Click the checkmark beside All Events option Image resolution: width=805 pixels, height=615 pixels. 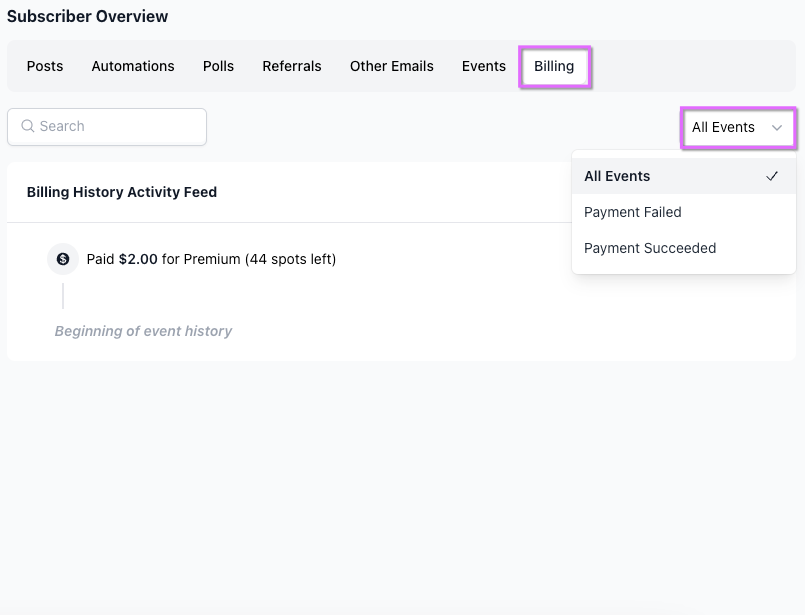point(771,176)
